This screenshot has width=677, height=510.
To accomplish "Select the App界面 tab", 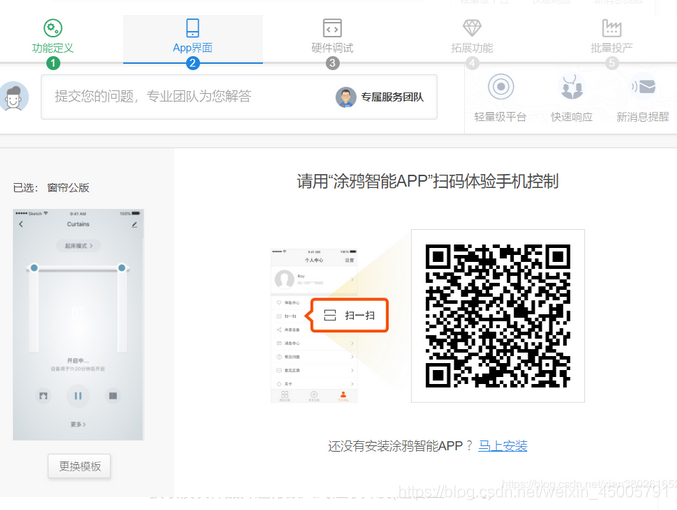I will point(193,40).
